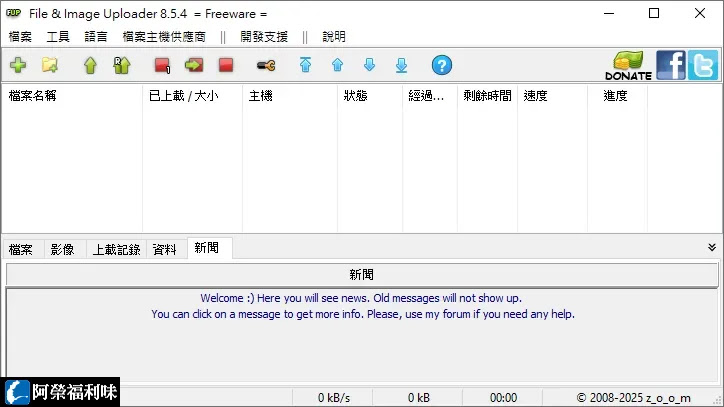
Task: Click the DONATE money icon
Action: pyautogui.click(x=628, y=65)
